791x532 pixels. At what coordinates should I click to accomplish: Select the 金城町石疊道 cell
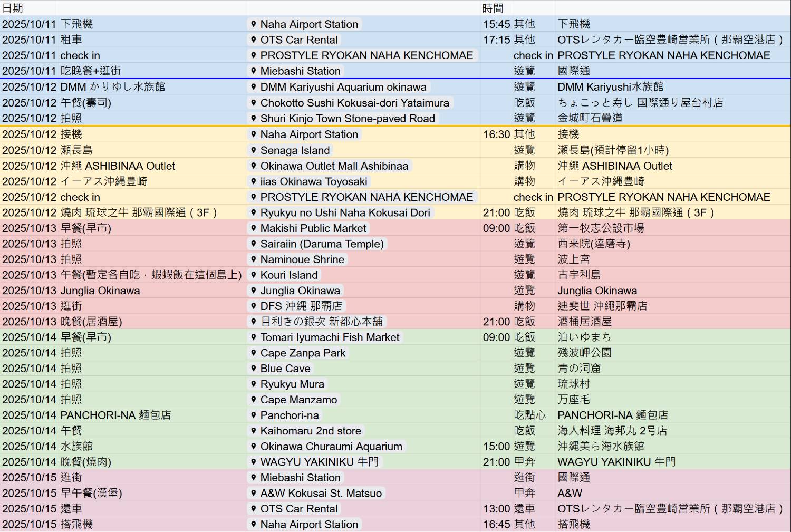[x=673, y=118]
